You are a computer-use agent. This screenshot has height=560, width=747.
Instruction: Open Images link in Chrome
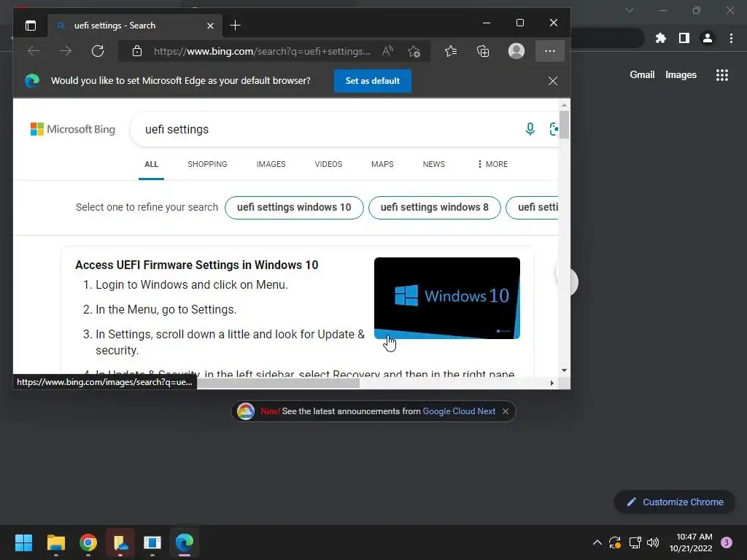tap(681, 75)
